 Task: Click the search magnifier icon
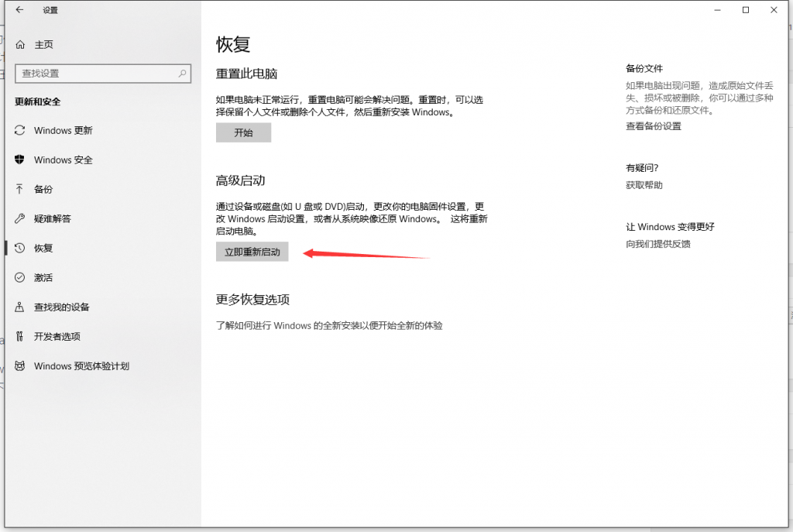183,74
